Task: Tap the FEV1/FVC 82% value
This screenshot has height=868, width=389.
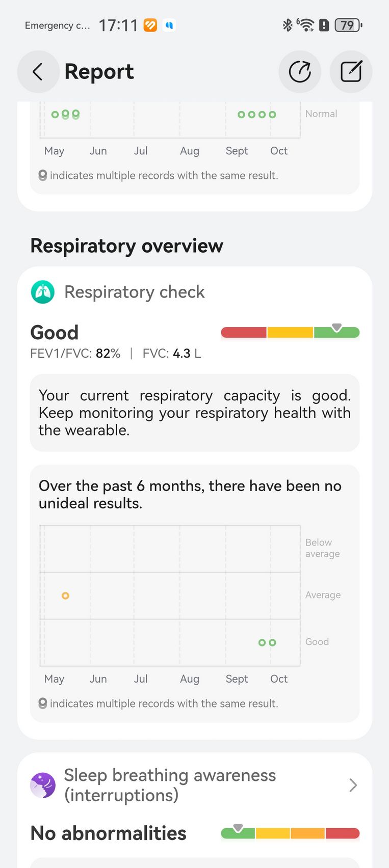Action: pos(108,354)
